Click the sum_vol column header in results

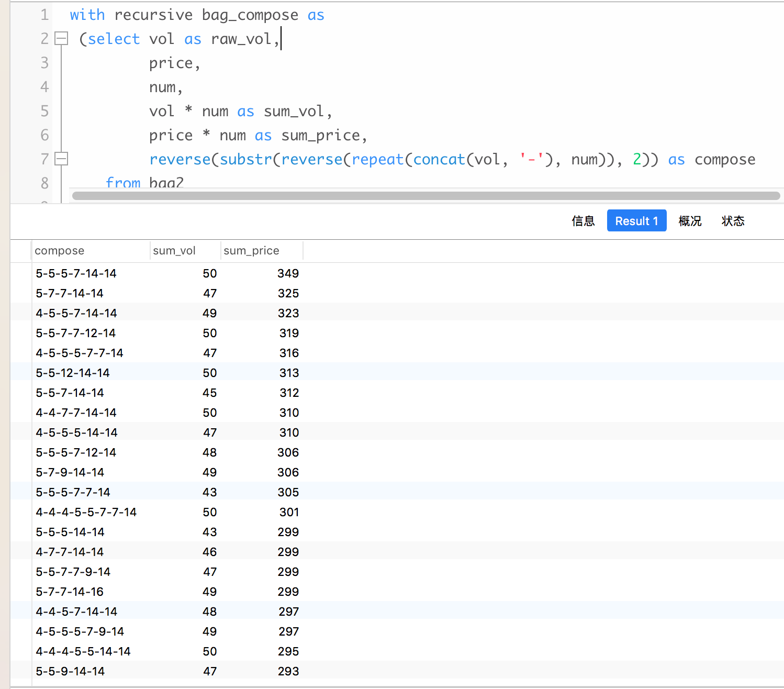(x=185, y=251)
